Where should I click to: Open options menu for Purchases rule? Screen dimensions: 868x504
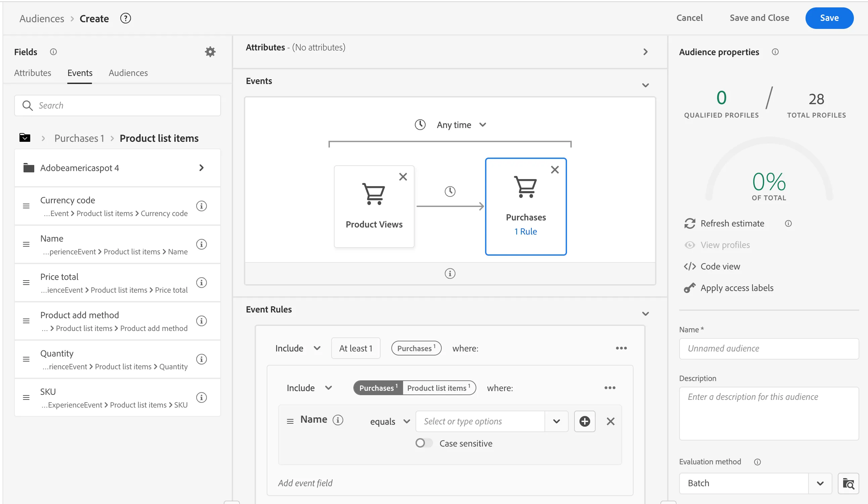click(621, 348)
